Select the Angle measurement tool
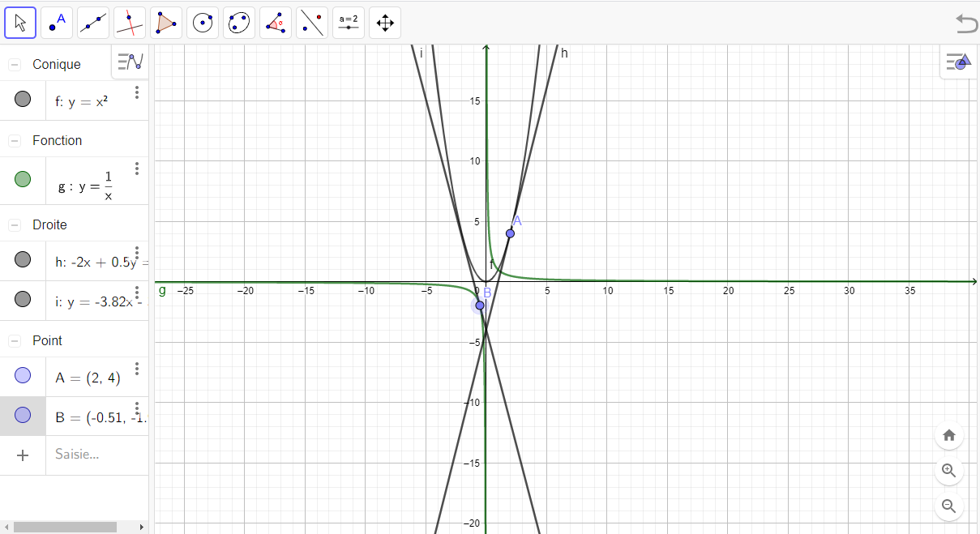The width and height of the screenshot is (980, 534). 276,23
